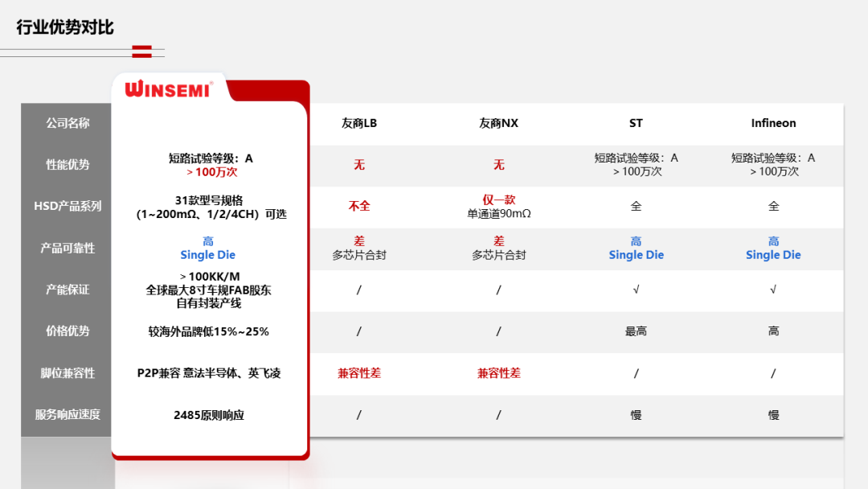This screenshot has height=489, width=868.
Task: Click the 价格优势 row header
Action: [68, 331]
